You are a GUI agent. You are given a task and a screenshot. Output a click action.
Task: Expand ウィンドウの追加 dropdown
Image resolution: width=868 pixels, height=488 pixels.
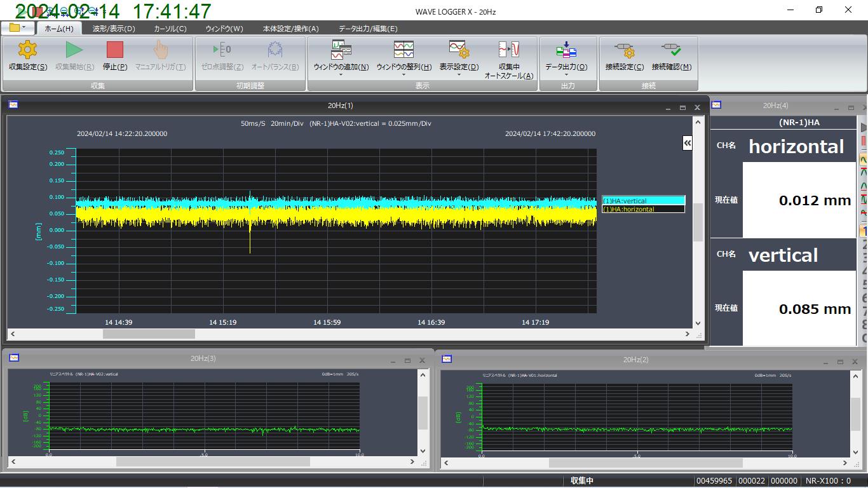click(341, 75)
